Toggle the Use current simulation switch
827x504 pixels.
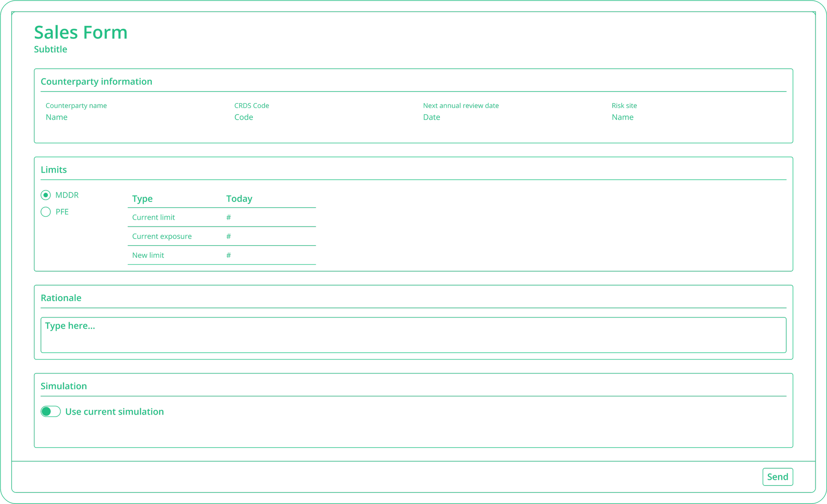[51, 411]
